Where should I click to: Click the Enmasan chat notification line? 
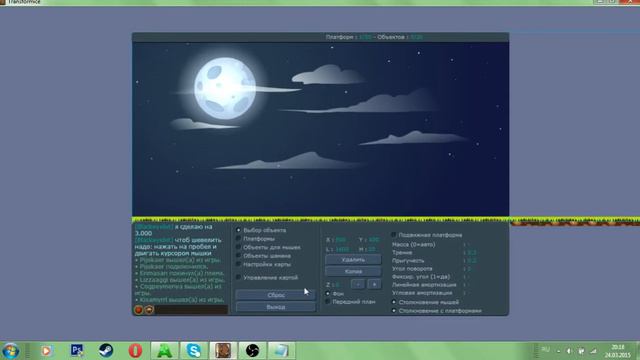[180, 273]
